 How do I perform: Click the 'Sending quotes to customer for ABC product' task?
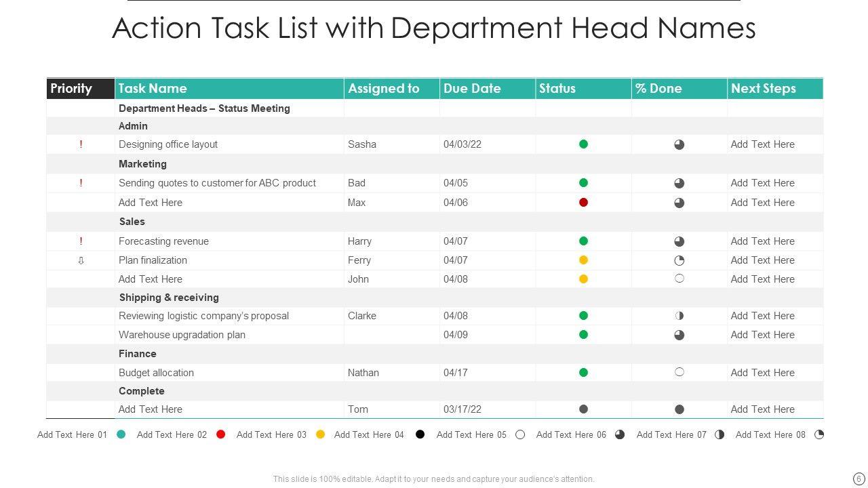point(217,183)
